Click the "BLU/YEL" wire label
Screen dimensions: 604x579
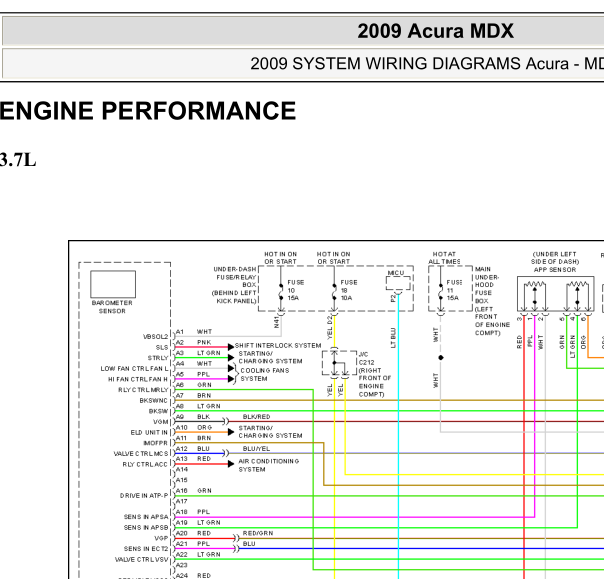click(x=256, y=448)
